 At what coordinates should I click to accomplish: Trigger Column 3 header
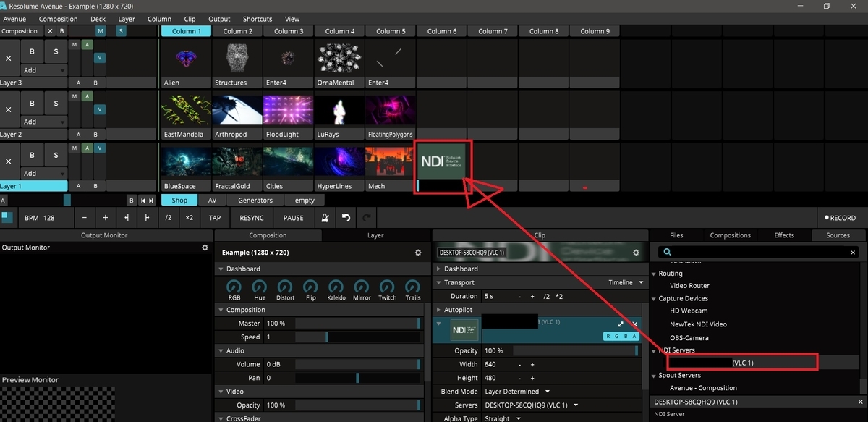pos(289,31)
